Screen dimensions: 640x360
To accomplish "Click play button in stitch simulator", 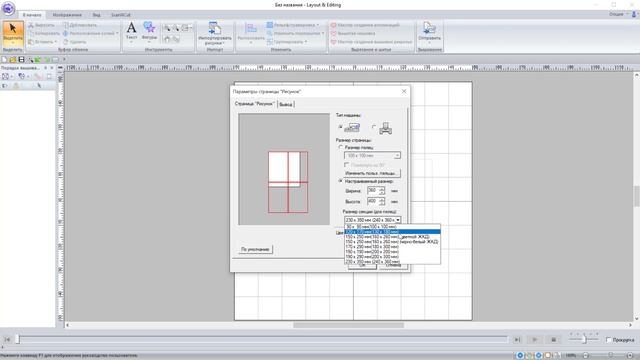I will [x=534, y=340].
